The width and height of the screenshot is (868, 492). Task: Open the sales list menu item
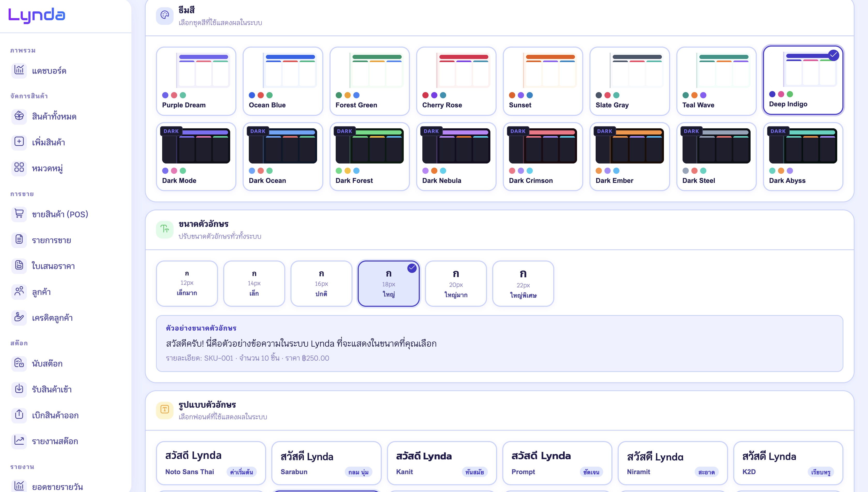(51, 240)
